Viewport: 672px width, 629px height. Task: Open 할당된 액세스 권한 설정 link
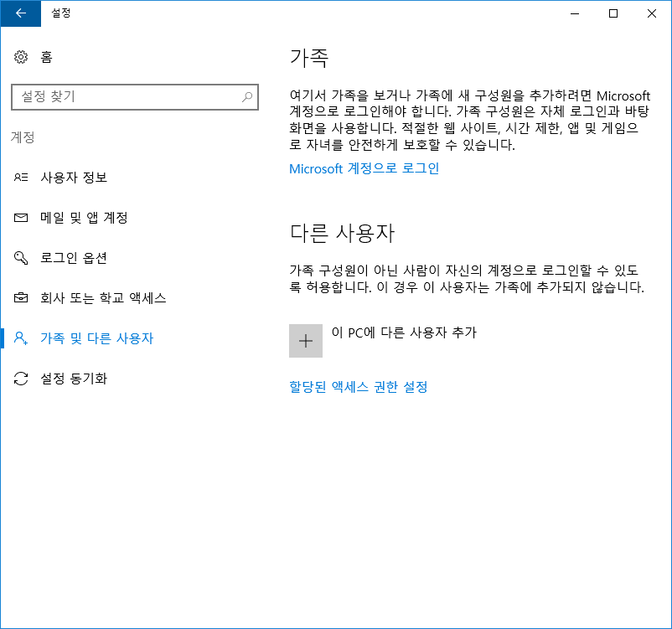coord(359,387)
